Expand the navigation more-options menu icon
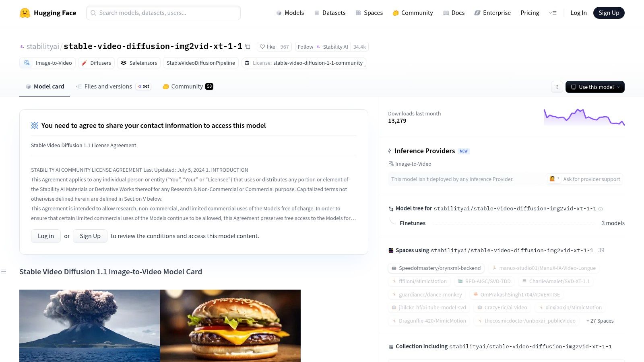Image resolution: width=644 pixels, height=362 pixels. coord(553,13)
